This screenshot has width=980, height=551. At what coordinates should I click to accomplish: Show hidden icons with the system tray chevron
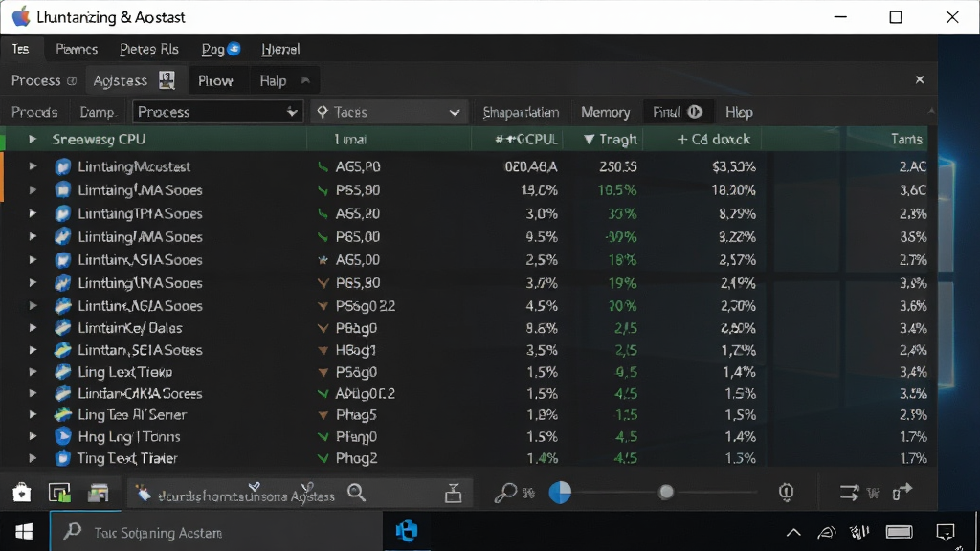tap(793, 532)
